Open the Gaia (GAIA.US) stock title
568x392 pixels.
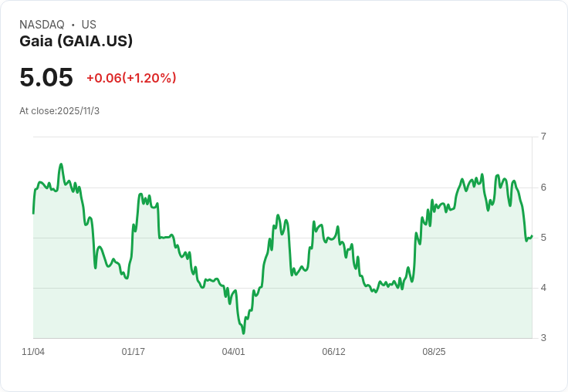pyautogui.click(x=76, y=42)
